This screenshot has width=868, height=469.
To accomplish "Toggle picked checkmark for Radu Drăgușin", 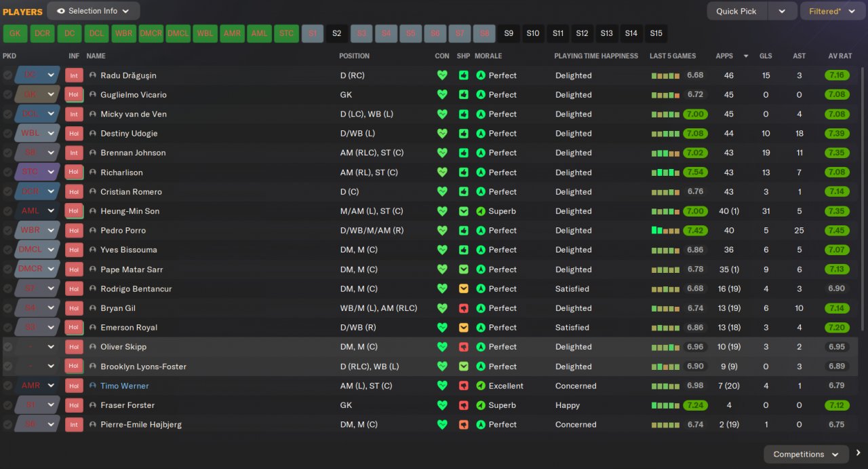I will point(7,75).
